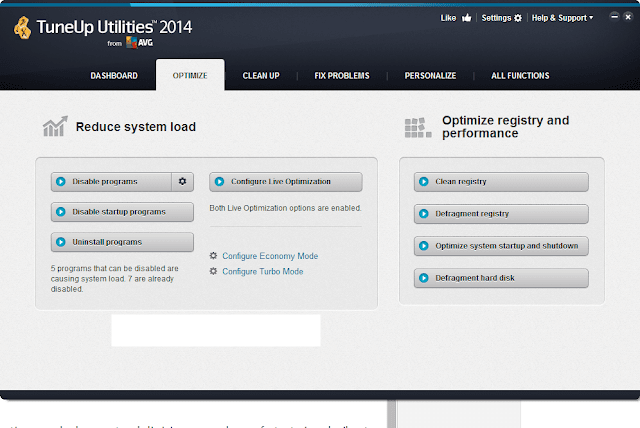Click the '5 programs that can be disabled' text
Image resolution: width=640 pixels, height=428 pixels.
click(x=115, y=279)
